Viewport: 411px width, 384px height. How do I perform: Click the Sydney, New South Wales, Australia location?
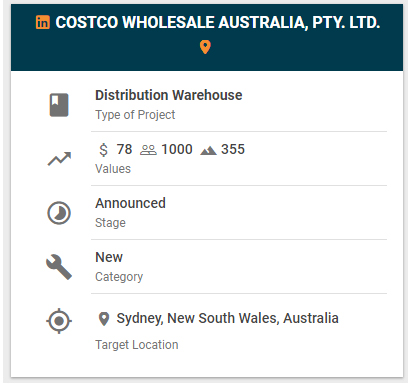click(x=227, y=318)
